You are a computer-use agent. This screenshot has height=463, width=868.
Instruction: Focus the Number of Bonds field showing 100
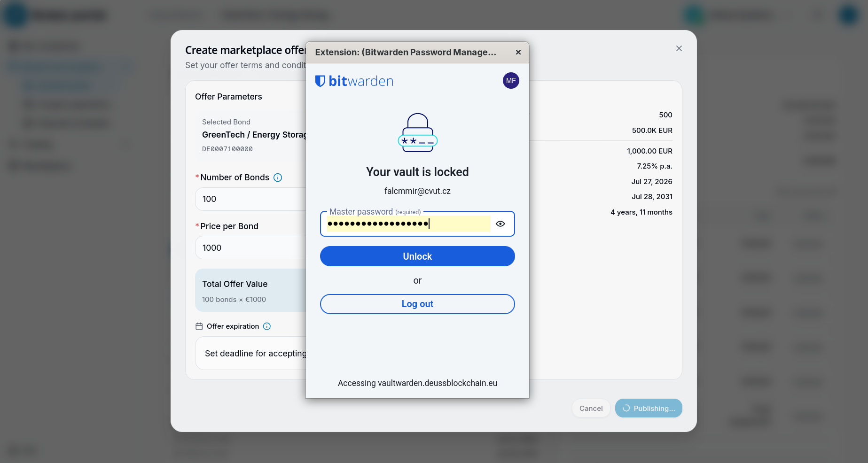pyautogui.click(x=250, y=199)
